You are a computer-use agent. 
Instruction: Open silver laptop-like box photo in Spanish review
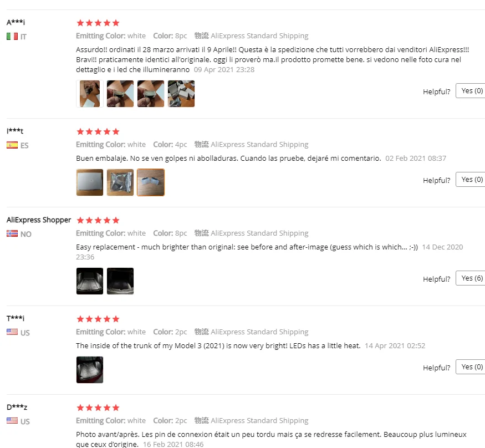pos(90,182)
